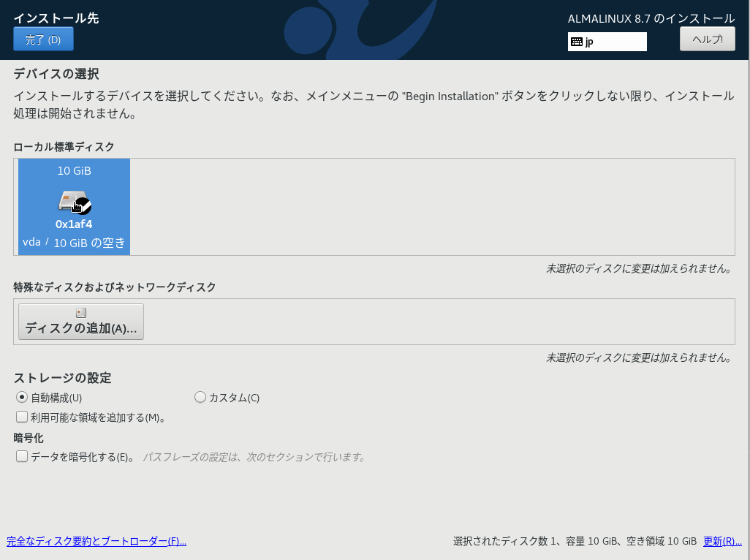Switch storage configuration to カスタム(C)

point(200,397)
